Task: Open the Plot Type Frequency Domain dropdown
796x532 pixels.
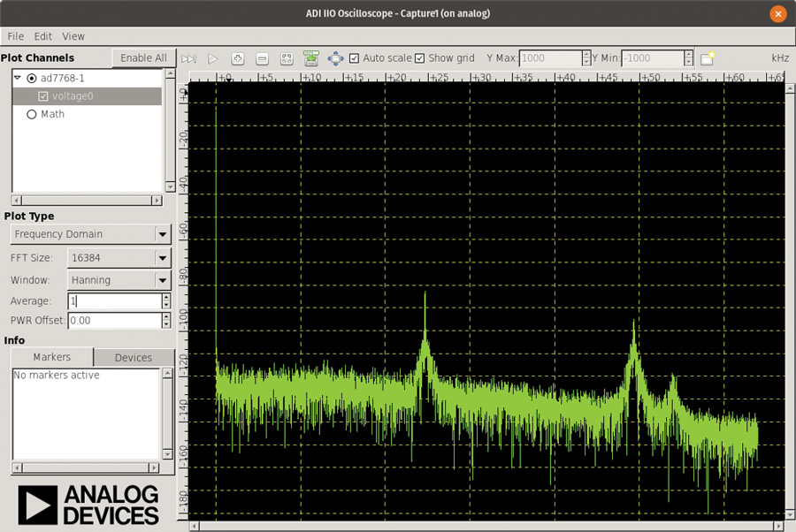Action: pos(90,234)
